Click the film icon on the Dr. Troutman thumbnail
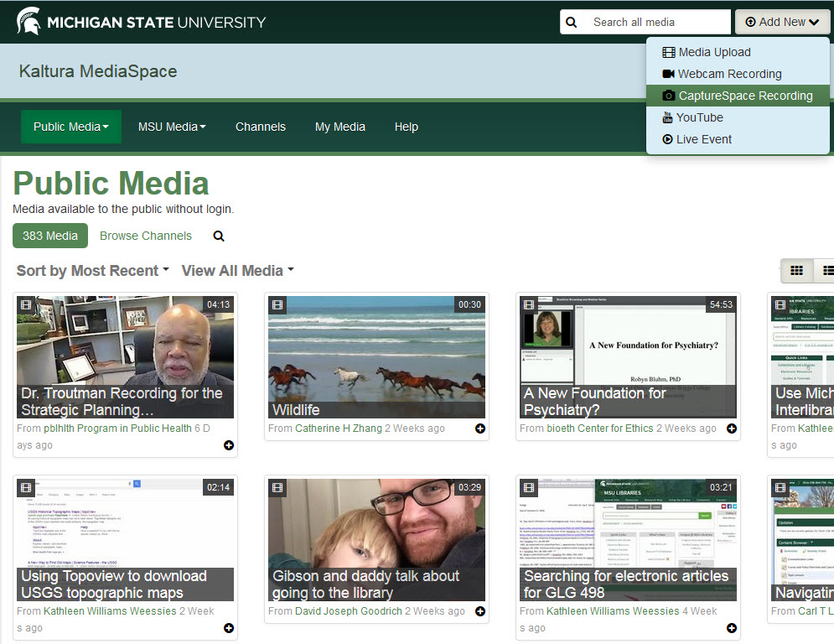 click(x=26, y=304)
